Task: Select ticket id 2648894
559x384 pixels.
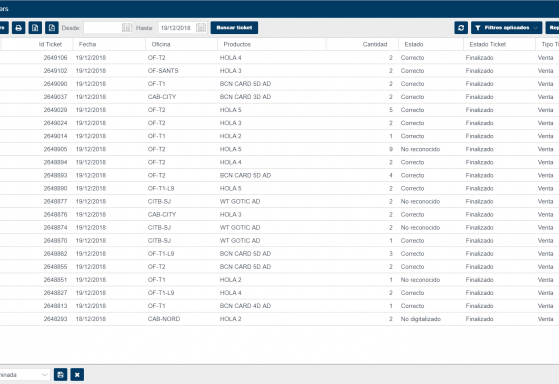Action: tap(55, 162)
